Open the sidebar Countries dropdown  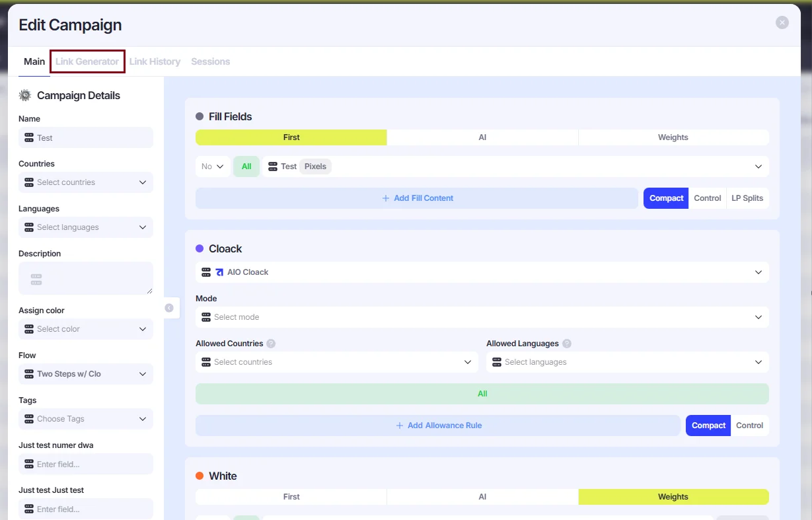86,182
